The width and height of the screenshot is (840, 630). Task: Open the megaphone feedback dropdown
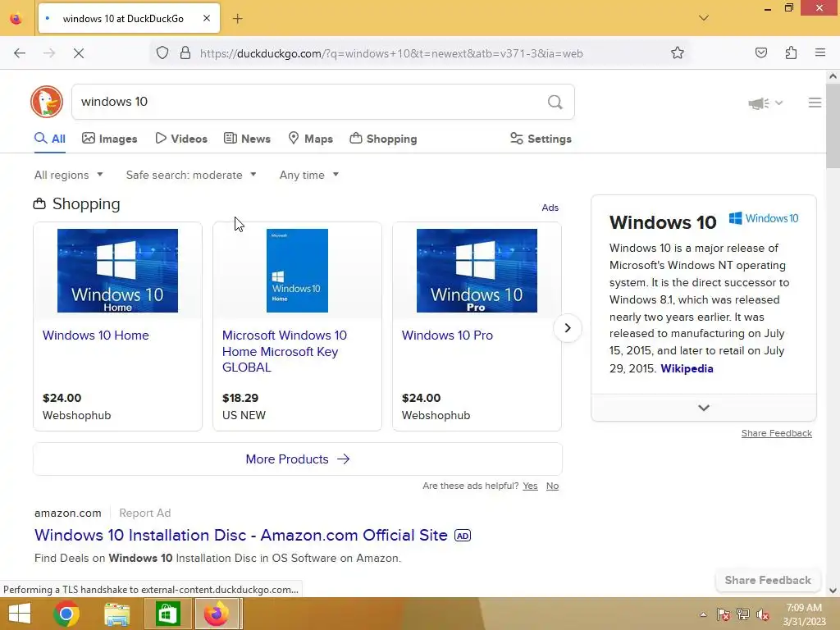[x=765, y=103]
